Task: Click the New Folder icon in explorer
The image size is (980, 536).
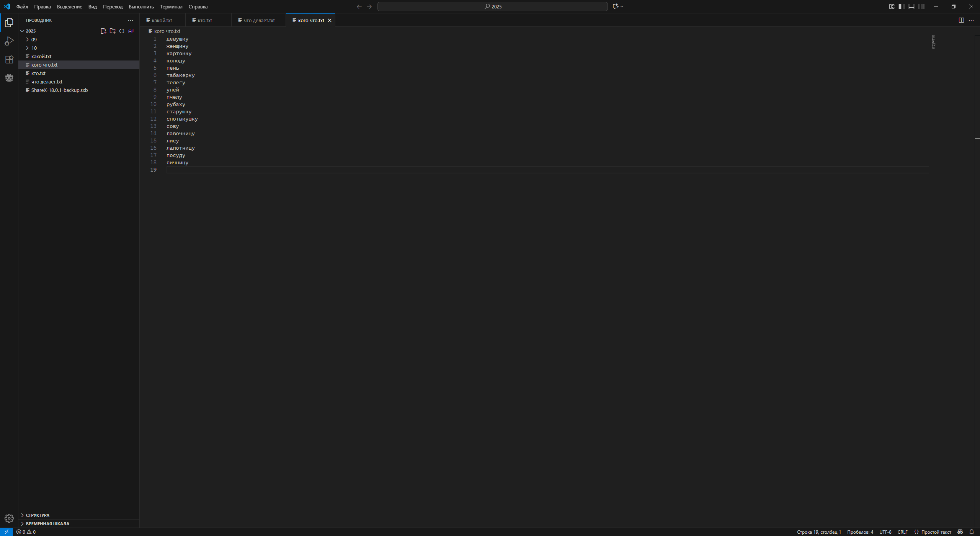Action: click(113, 31)
